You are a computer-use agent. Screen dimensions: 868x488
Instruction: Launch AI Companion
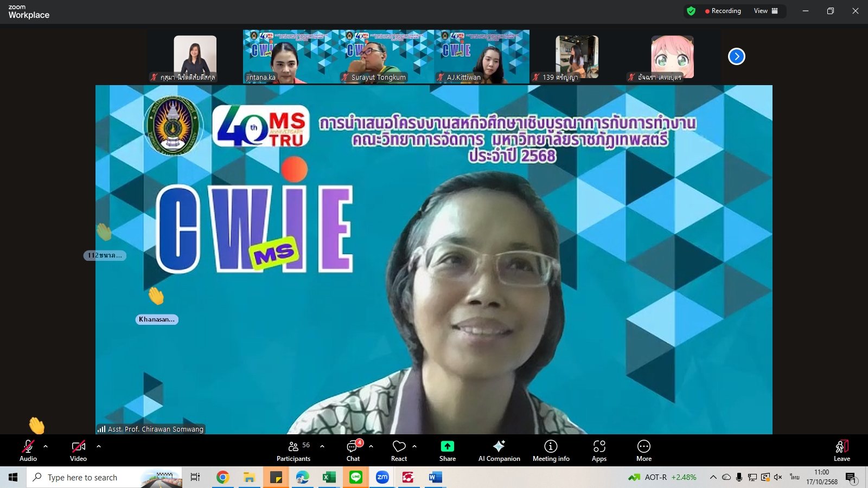click(x=499, y=451)
